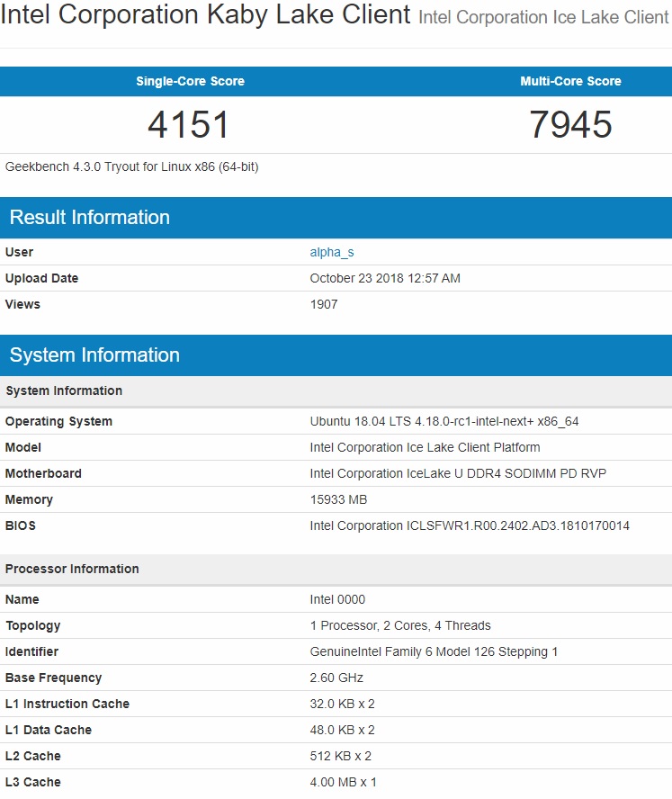Select the 1 Processor, 2 Cores, 4 Threads value
This screenshot has height=799, width=672.
(400, 625)
